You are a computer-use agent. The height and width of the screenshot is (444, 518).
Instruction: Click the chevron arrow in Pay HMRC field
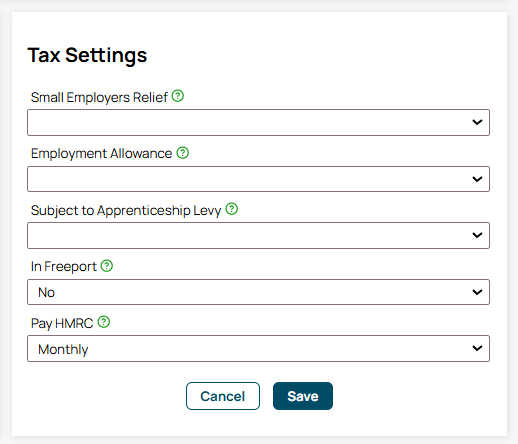[477, 349]
